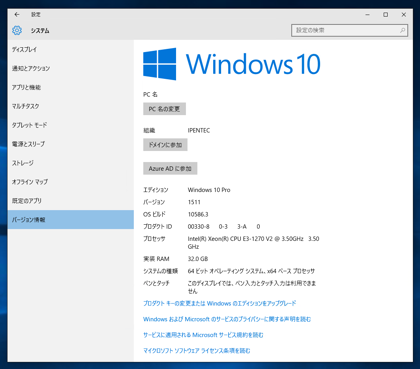Minimize the Settings window

click(x=368, y=15)
